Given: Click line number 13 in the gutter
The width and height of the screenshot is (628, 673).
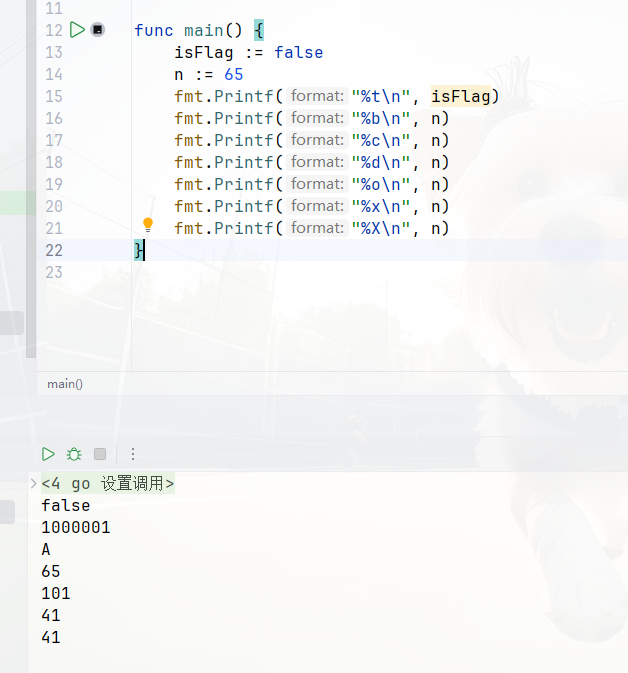Looking at the screenshot, I should tap(54, 53).
